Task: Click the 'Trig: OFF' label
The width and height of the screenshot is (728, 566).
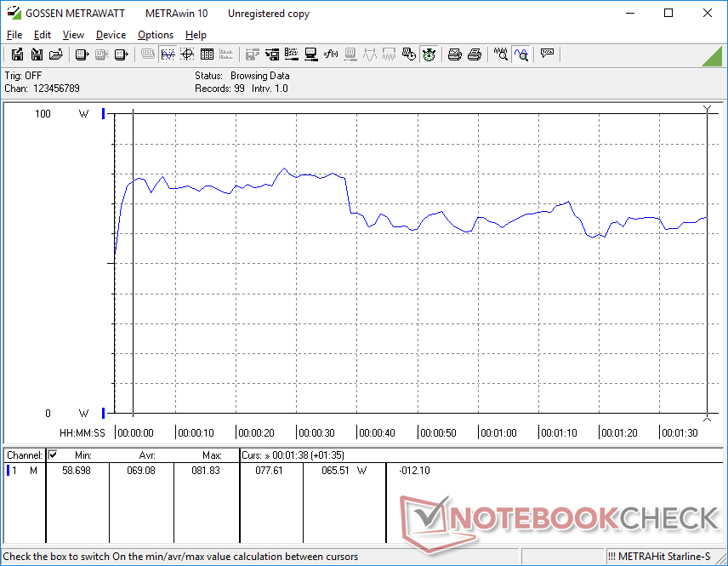Action: click(x=23, y=75)
